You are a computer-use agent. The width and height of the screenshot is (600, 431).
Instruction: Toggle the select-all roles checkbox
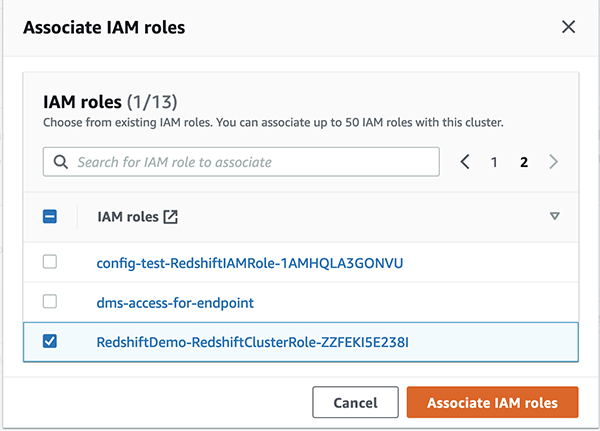[50, 216]
